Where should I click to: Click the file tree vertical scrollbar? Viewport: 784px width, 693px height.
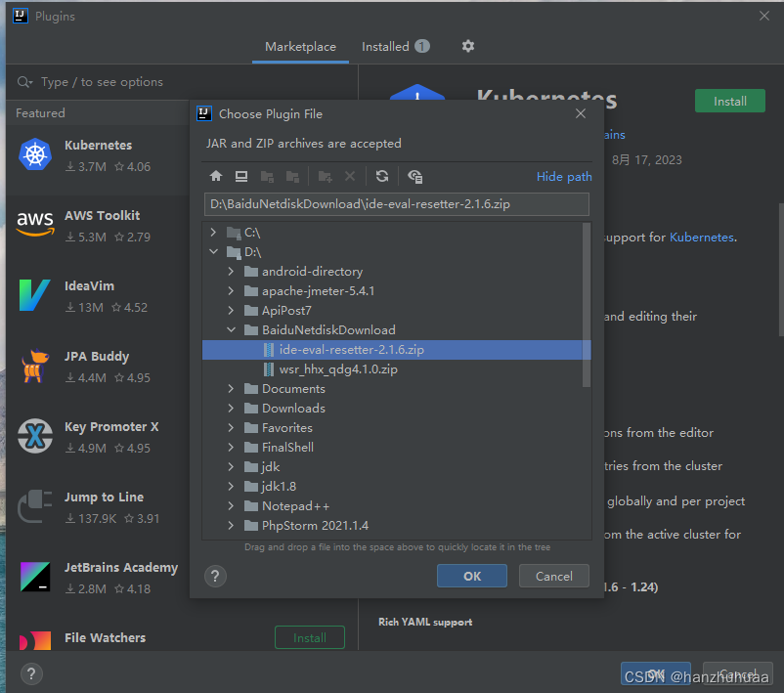point(586,305)
